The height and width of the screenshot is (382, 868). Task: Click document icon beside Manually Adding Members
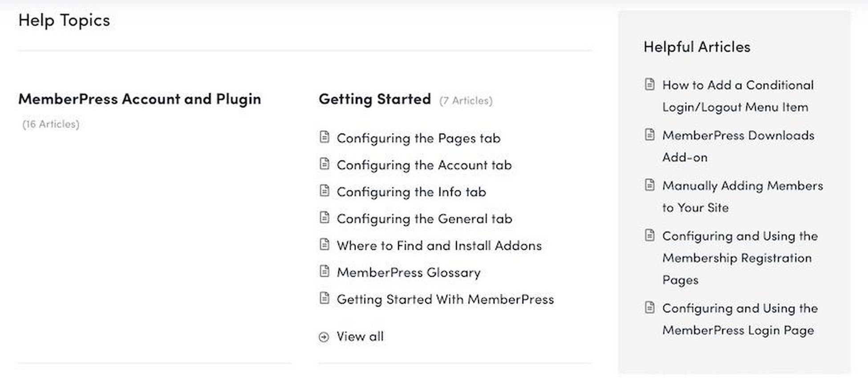coord(650,185)
